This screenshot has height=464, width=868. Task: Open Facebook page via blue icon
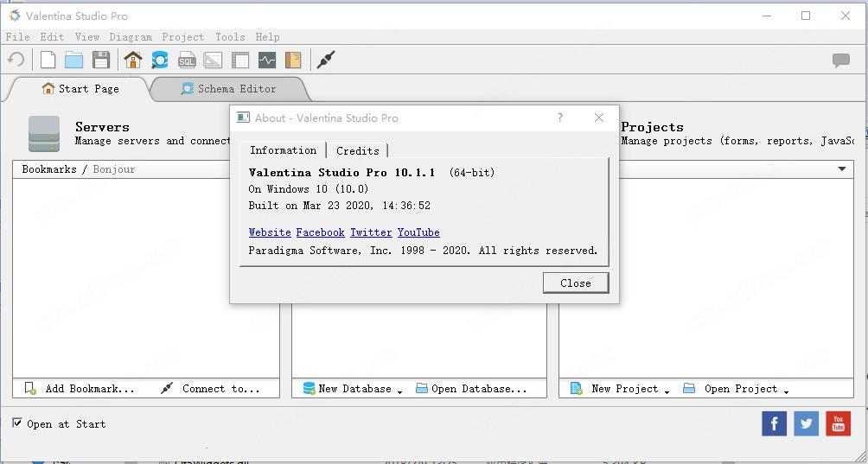point(774,423)
